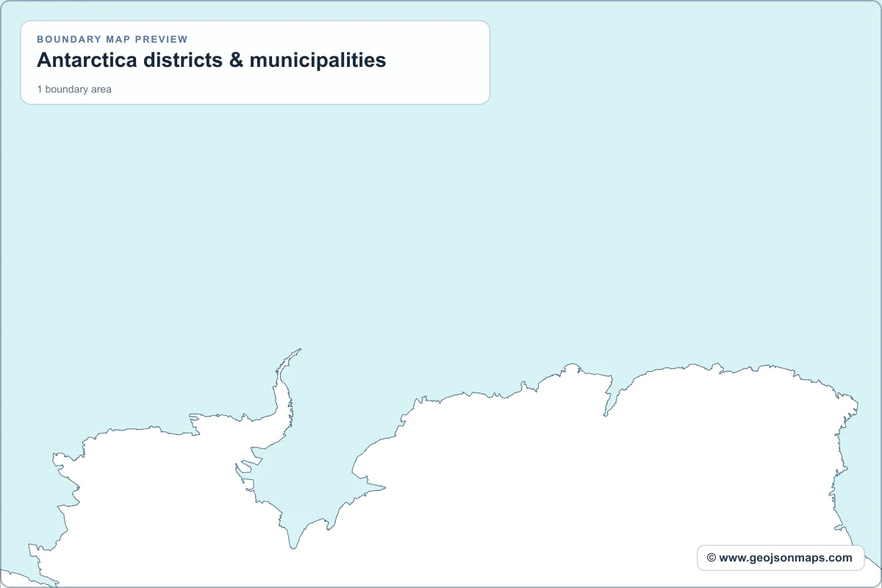Click the 'Antarctica districts & municipalities' title
The height and width of the screenshot is (588, 882).
pyautogui.click(x=212, y=60)
